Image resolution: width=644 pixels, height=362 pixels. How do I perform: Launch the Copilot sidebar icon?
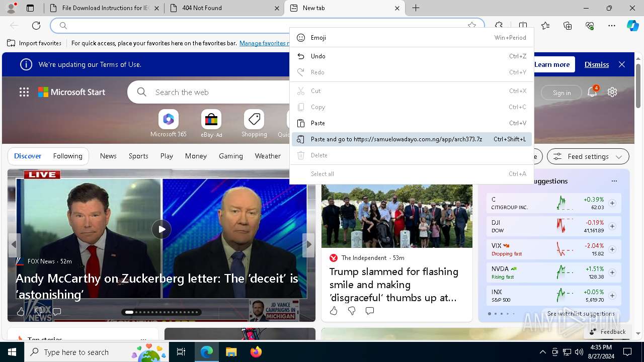tap(632, 26)
